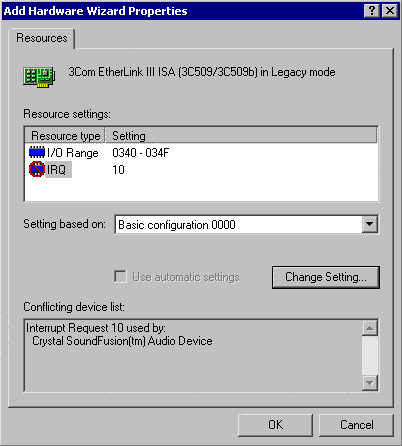Click the conflict list scroll up arrow

tap(370, 328)
